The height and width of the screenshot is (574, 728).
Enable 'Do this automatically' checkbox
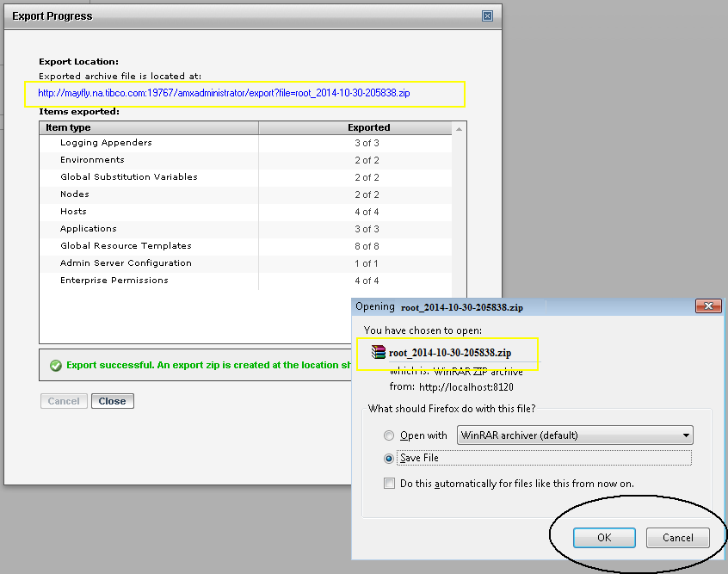[x=390, y=484]
